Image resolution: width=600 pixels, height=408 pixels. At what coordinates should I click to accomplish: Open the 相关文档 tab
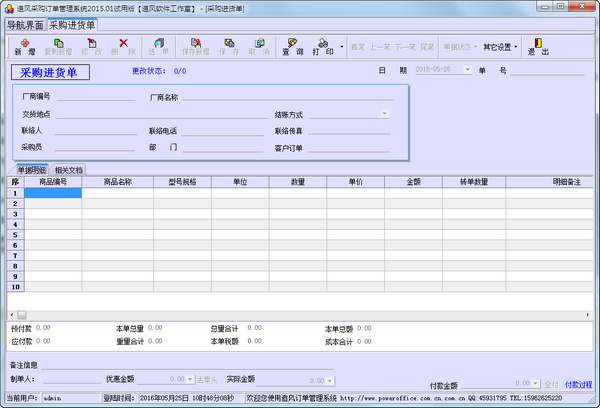[x=70, y=170]
